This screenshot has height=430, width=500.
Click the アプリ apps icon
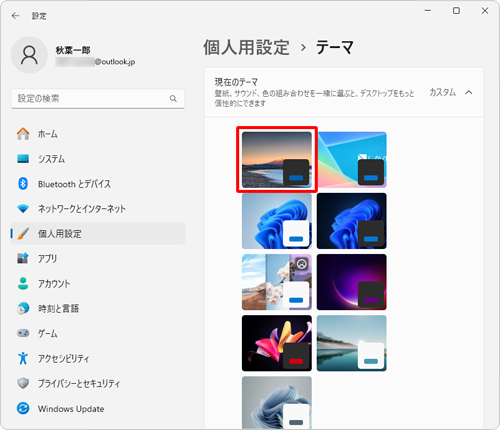click(x=23, y=258)
